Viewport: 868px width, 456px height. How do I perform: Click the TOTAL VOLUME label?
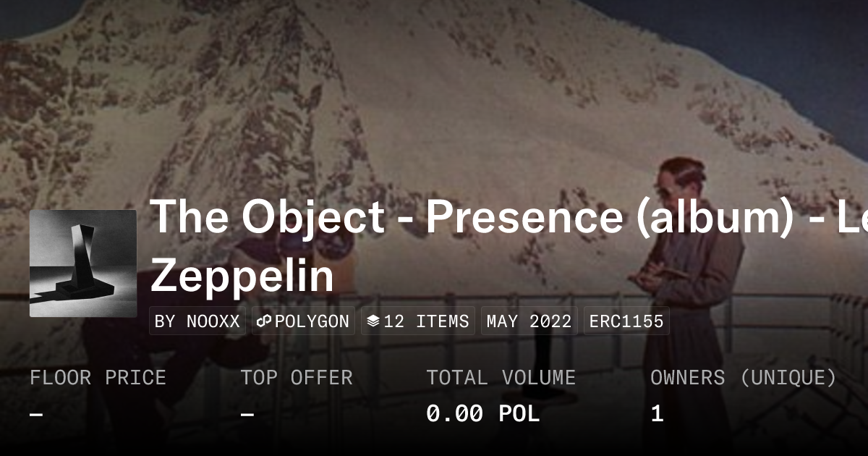pos(501,377)
